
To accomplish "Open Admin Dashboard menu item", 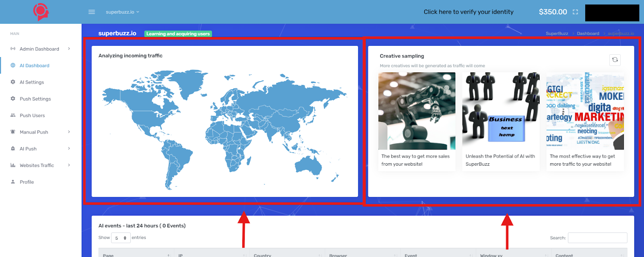I will 39,49.
